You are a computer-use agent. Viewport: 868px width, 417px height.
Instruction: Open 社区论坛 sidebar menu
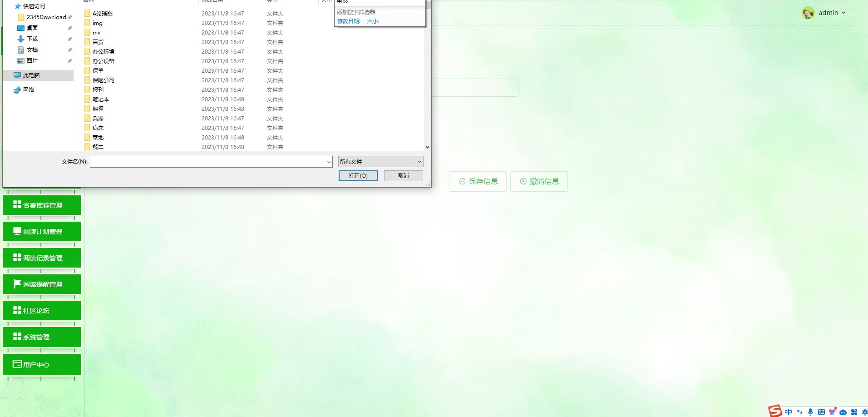pos(42,310)
